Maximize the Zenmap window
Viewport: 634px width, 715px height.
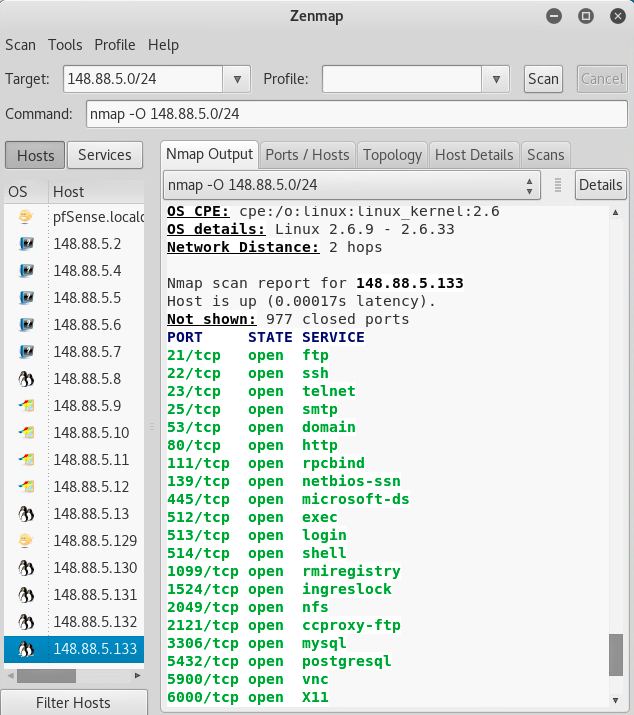586,16
